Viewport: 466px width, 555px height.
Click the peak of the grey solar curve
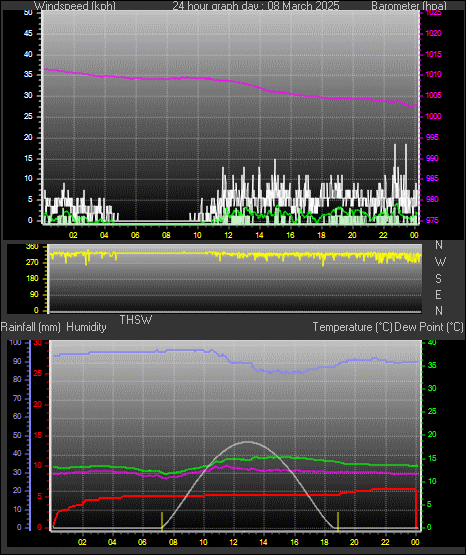point(247,442)
